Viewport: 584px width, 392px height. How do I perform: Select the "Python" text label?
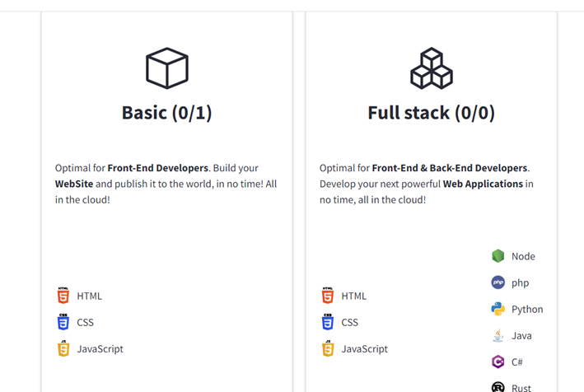point(527,310)
